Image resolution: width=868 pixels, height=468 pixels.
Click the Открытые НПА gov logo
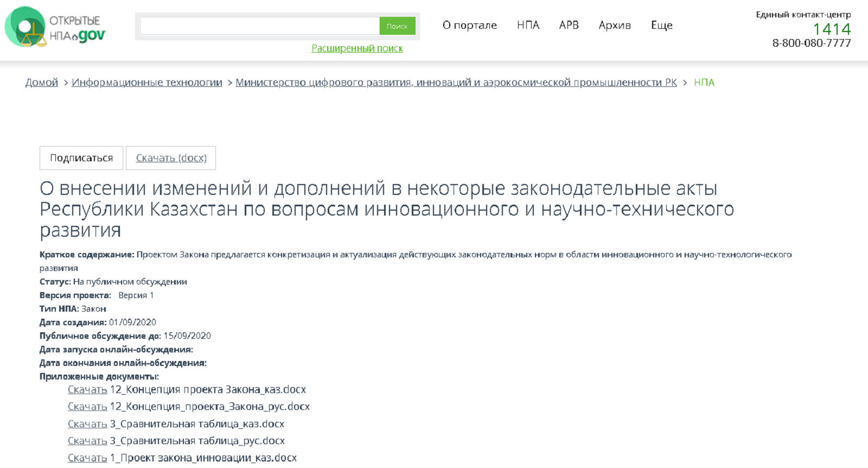[55, 27]
